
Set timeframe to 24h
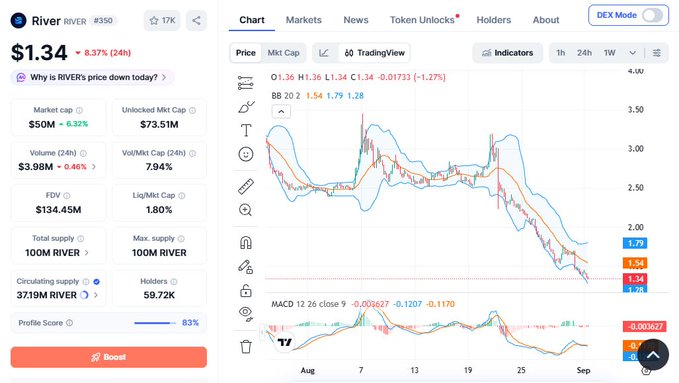pos(584,53)
